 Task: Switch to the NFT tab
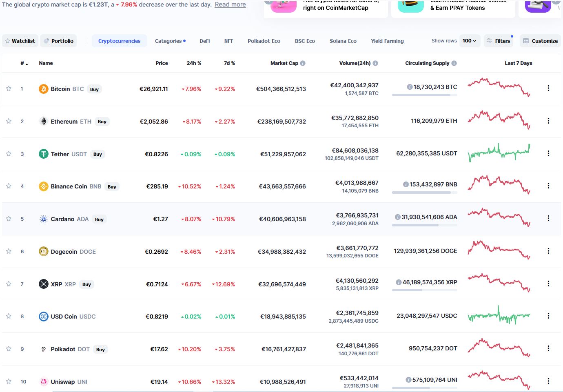point(228,41)
